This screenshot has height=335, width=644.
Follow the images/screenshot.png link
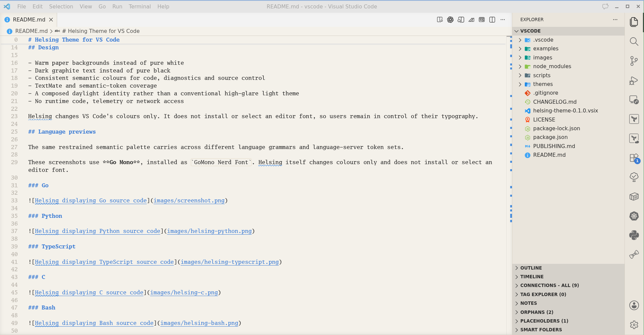(189, 200)
